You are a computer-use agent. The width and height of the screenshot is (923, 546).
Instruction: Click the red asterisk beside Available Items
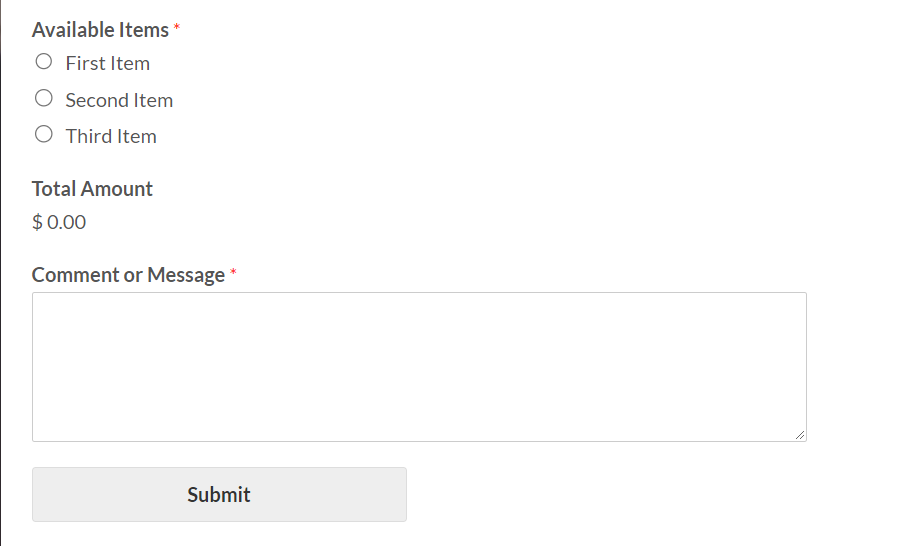tap(177, 28)
